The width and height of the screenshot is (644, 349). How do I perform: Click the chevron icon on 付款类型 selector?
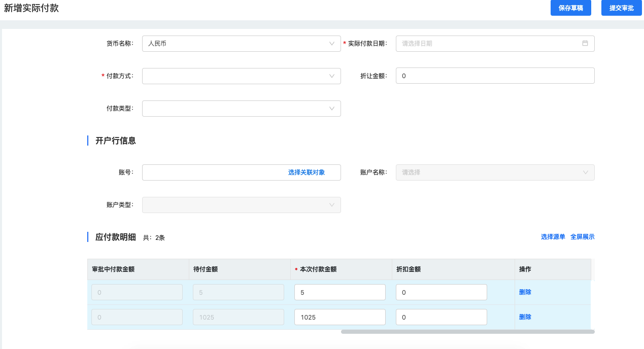(x=332, y=109)
